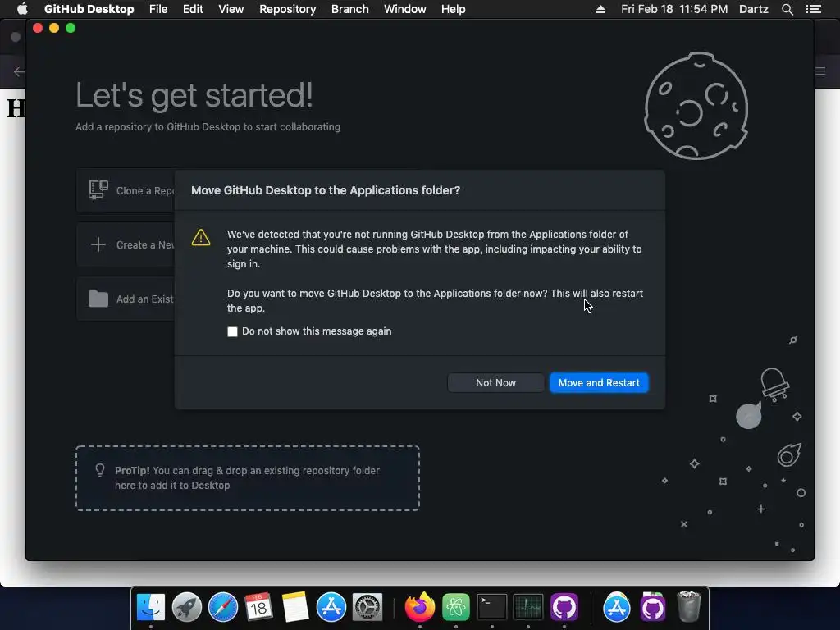Open the Window menu
The image size is (840, 630).
click(405, 9)
